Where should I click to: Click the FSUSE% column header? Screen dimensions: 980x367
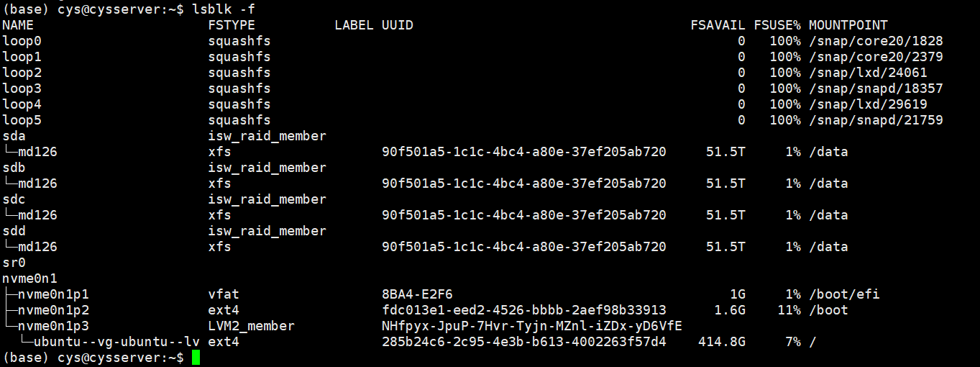[x=777, y=25]
